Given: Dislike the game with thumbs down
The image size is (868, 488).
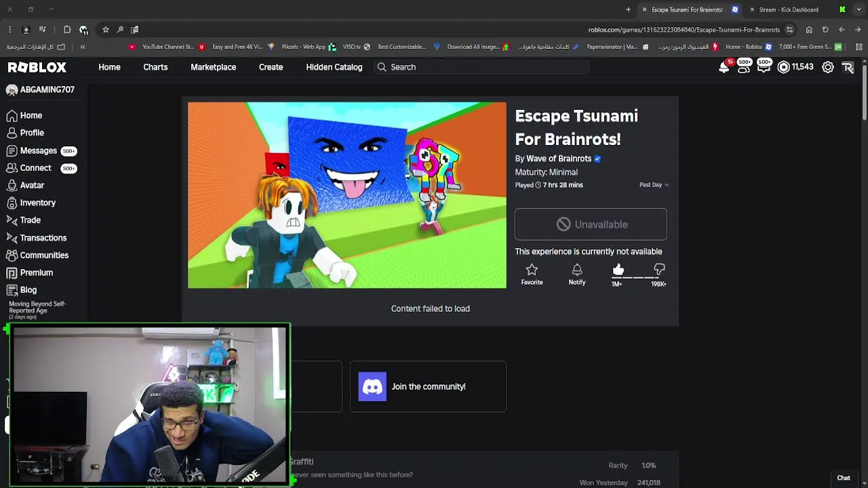Looking at the screenshot, I should click(659, 270).
